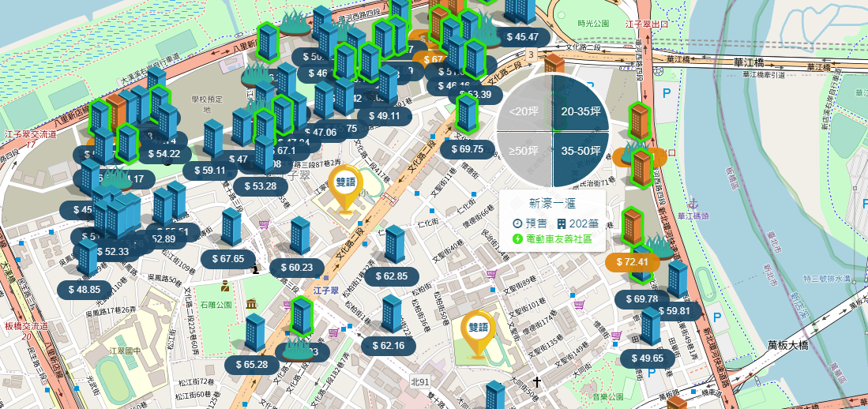868x409 pixels.
Task: Click the 時光公園 map label
Action: [x=593, y=23]
